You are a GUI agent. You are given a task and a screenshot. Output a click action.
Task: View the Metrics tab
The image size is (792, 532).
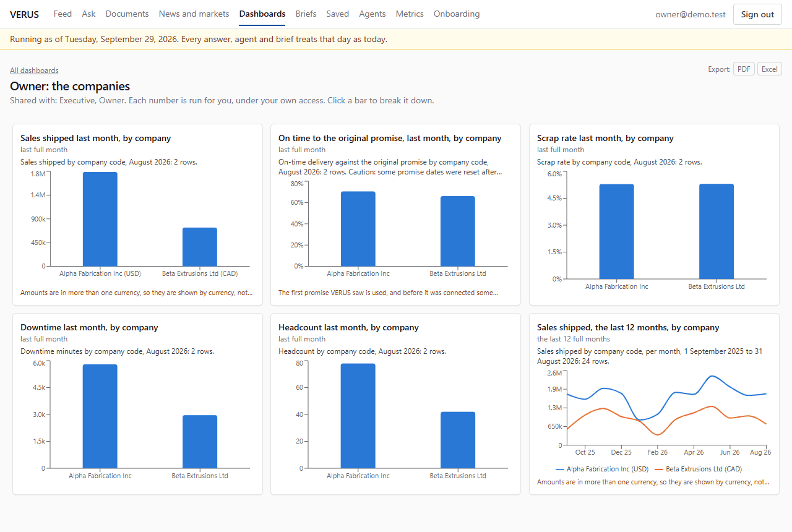[x=410, y=14]
